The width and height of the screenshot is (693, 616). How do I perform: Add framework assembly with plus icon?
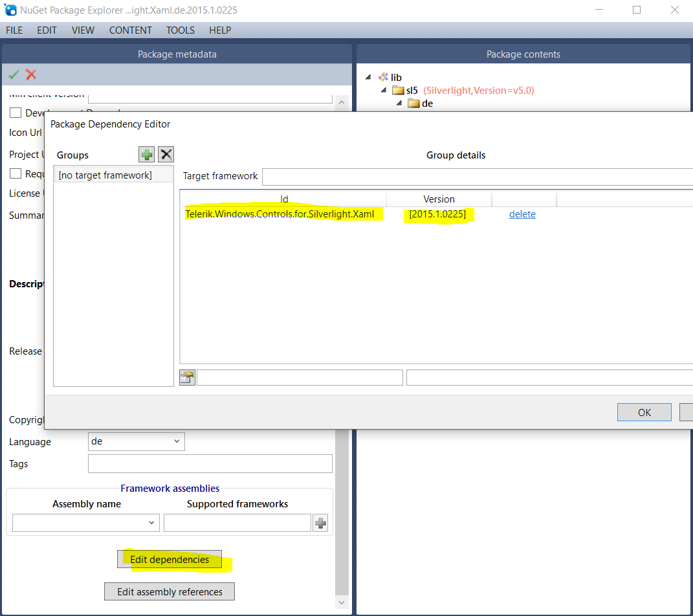click(320, 523)
